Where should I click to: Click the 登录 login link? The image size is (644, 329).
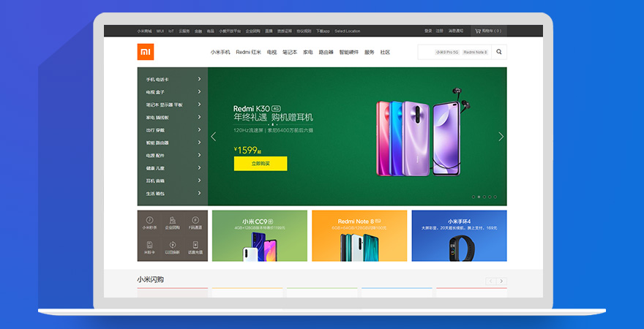click(x=428, y=31)
